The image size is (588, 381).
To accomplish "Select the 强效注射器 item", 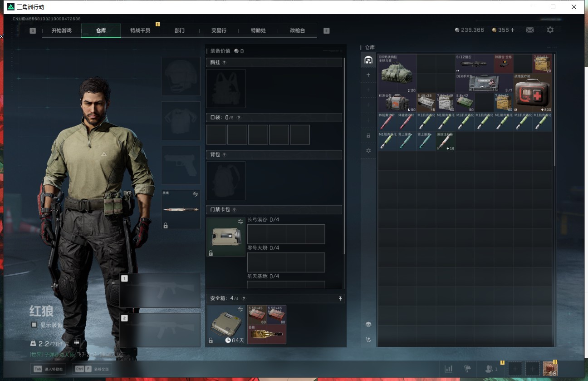I will tap(446, 141).
